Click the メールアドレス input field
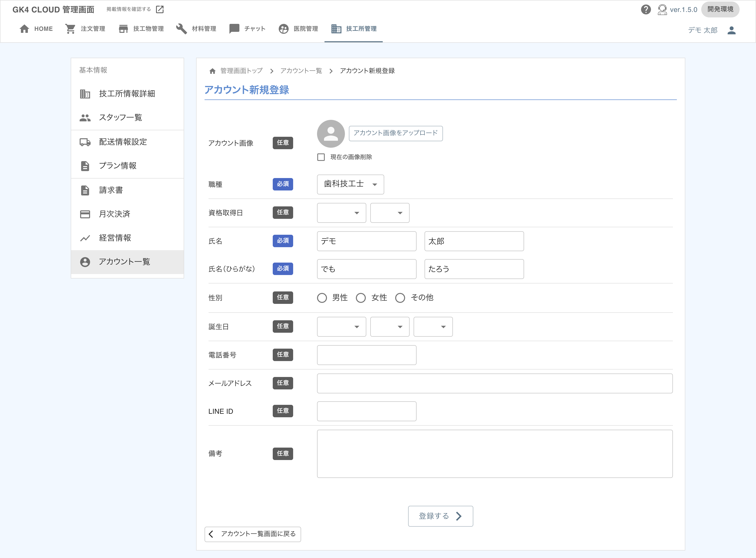Viewport: 756px width, 558px height. tap(494, 383)
